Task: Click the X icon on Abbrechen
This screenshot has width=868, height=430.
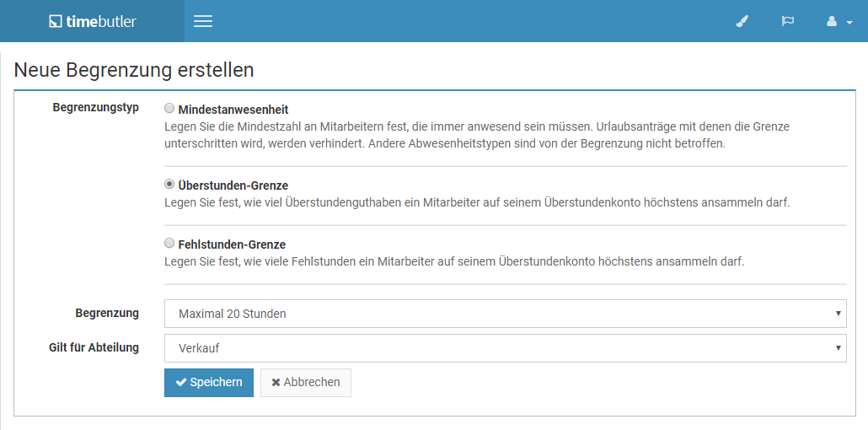Action: click(x=276, y=382)
